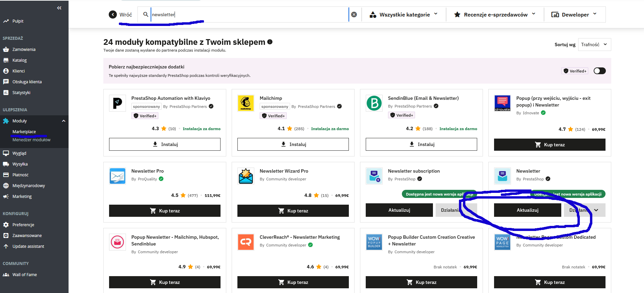Open the Wszystkie kategorie dropdown

pyautogui.click(x=404, y=14)
